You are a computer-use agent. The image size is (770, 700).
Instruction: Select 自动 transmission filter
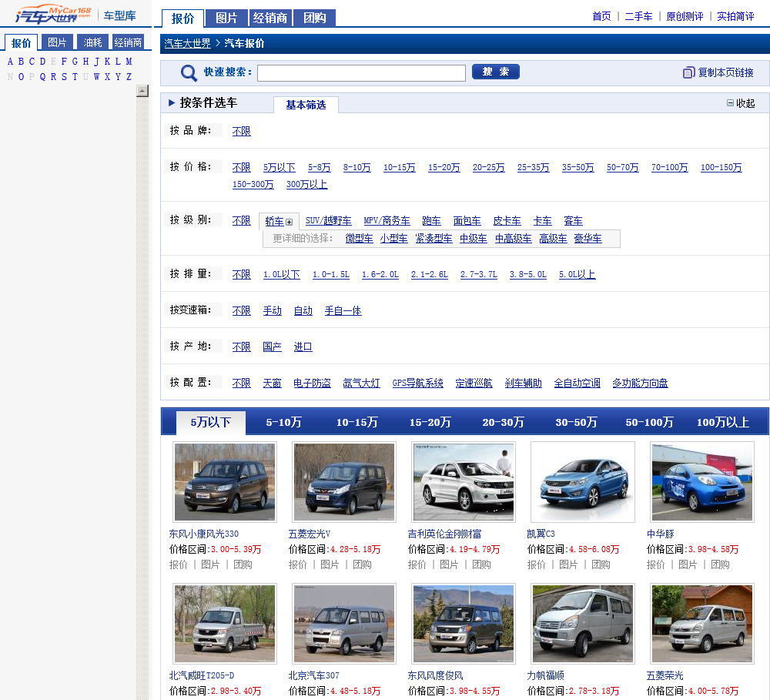coord(303,311)
